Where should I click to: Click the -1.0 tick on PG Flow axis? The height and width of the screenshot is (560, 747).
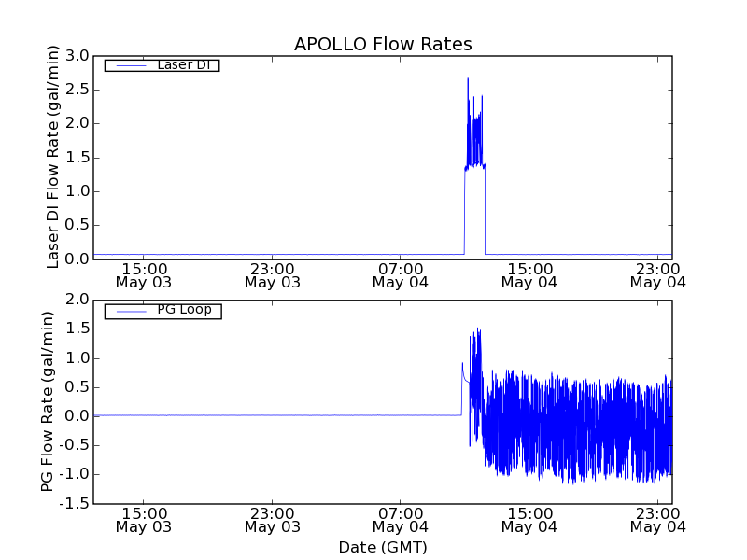[75, 474]
